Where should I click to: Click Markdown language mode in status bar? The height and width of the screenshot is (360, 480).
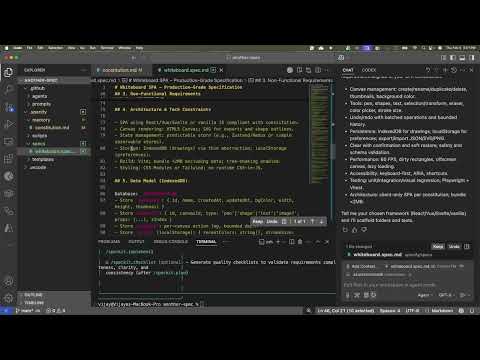(x=442, y=311)
